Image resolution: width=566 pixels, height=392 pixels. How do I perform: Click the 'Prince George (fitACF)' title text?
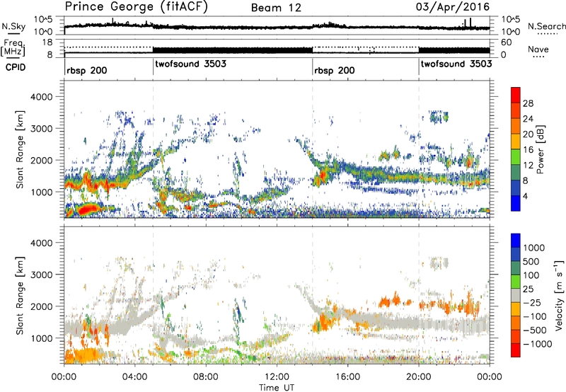pos(136,7)
